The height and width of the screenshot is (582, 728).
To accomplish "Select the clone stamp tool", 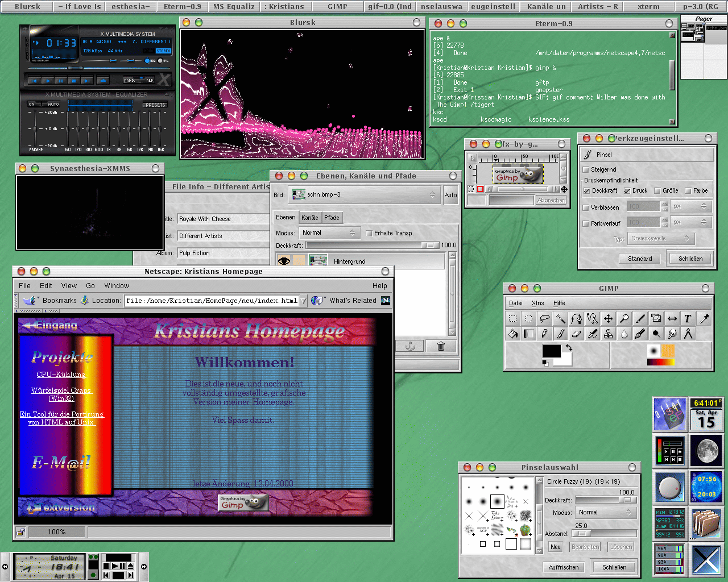I will pyautogui.click(x=609, y=334).
